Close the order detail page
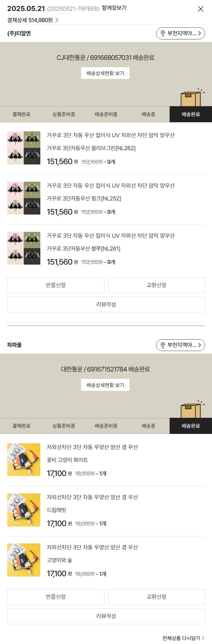 point(201,9)
